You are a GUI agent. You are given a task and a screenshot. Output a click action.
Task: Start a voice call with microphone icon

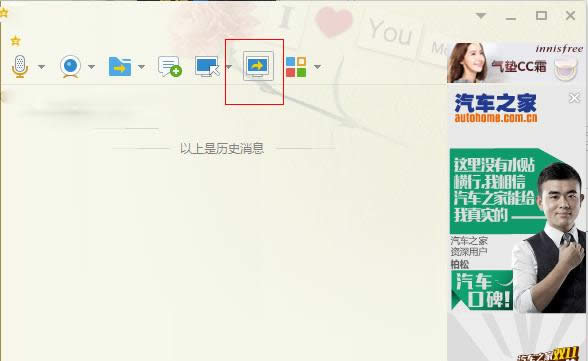[20, 66]
